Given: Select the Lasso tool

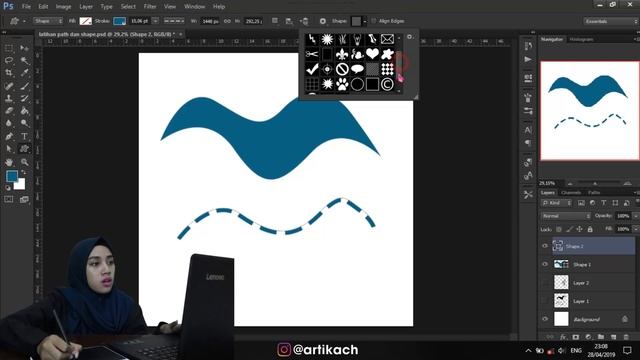Looking at the screenshot, I should [9, 61].
